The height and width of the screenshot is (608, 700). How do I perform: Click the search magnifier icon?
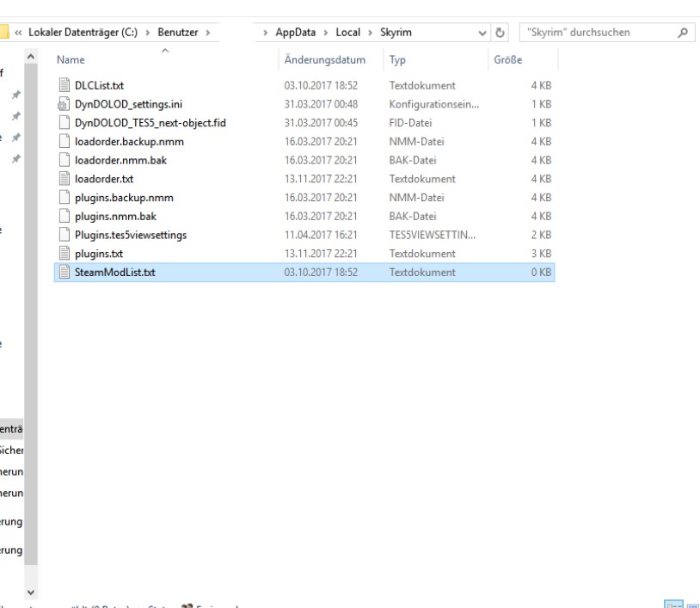pos(683,33)
